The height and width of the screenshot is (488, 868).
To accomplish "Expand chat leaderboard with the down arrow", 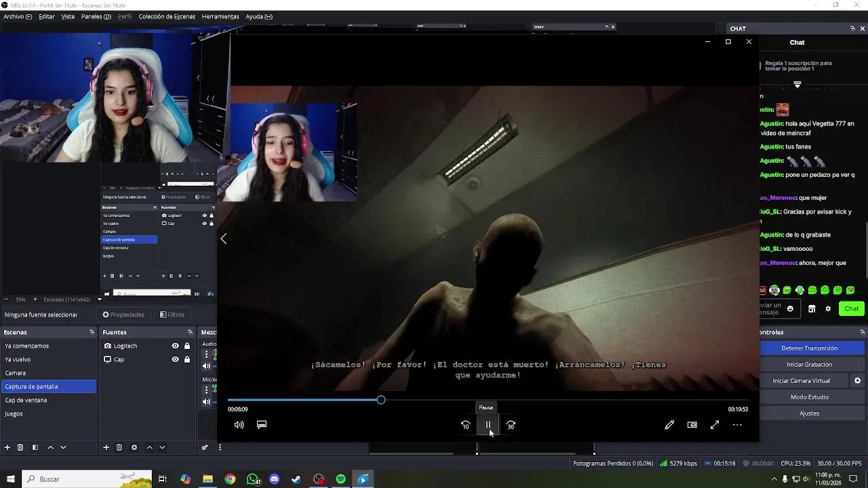I will [x=797, y=85].
